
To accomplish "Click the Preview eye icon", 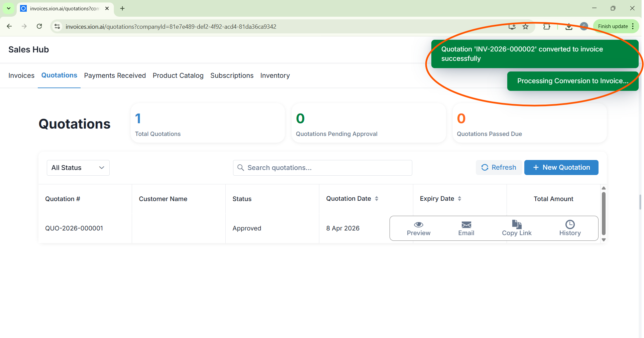I will [418, 224].
